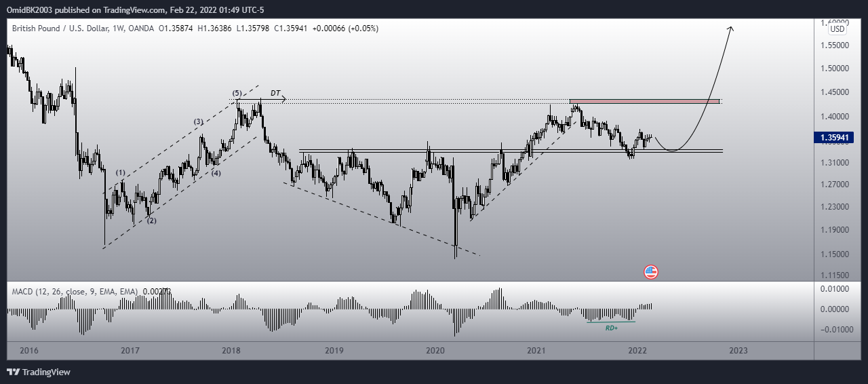868x384 pixels.
Task: Click the -0.01000 MACD axis value
Action: pyautogui.click(x=837, y=330)
